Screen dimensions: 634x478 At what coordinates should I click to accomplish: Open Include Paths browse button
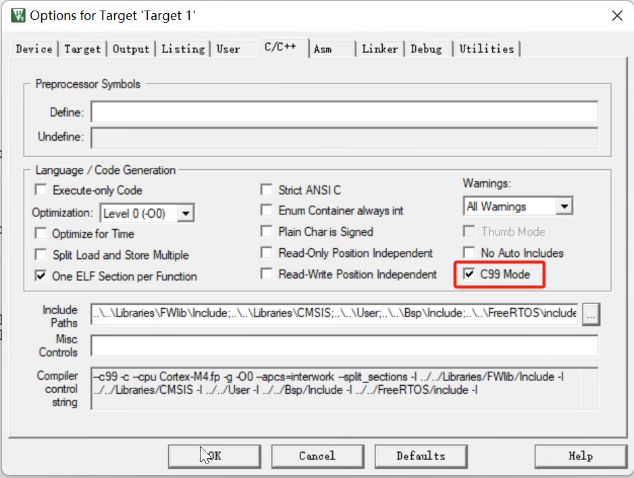(591, 315)
